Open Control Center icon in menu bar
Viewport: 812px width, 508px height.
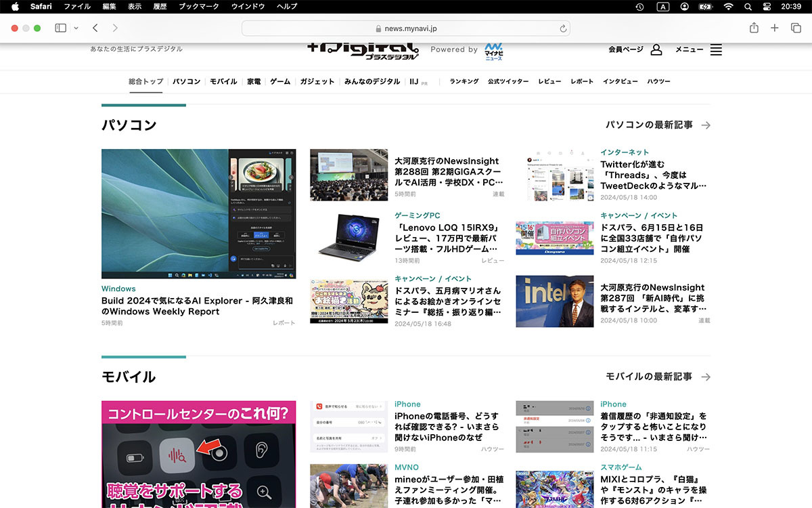pyautogui.click(x=767, y=6)
